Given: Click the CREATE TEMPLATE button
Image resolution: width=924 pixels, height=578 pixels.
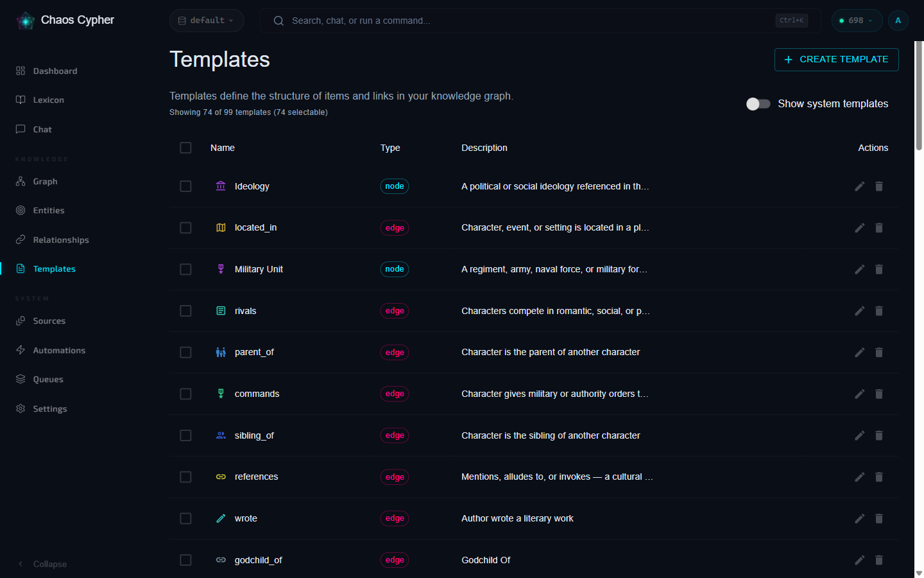Looking at the screenshot, I should [836, 60].
